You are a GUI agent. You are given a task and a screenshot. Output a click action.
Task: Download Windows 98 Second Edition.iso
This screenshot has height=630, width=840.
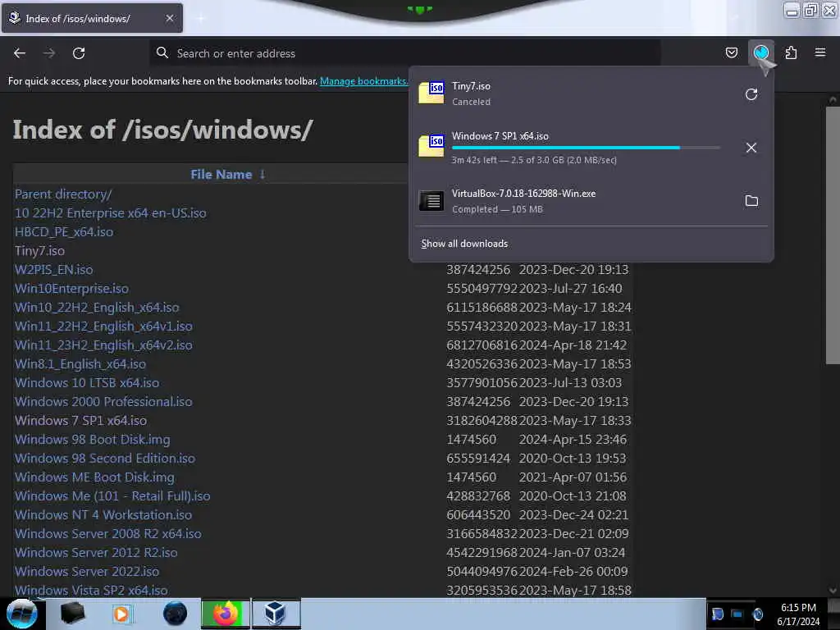click(x=105, y=458)
